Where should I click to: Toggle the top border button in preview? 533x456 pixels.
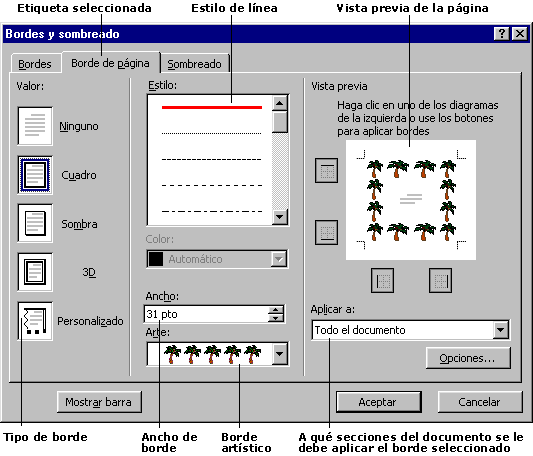[x=326, y=170]
